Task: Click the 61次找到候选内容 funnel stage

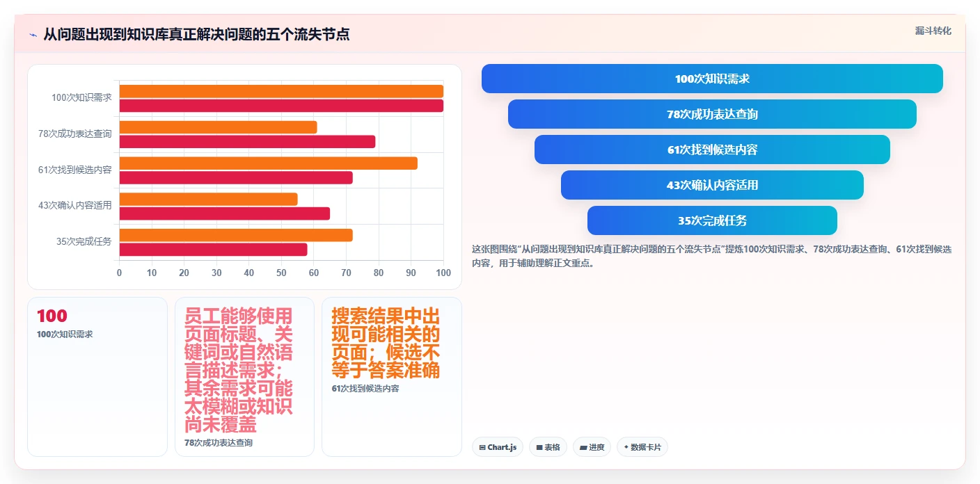Action: (712, 150)
